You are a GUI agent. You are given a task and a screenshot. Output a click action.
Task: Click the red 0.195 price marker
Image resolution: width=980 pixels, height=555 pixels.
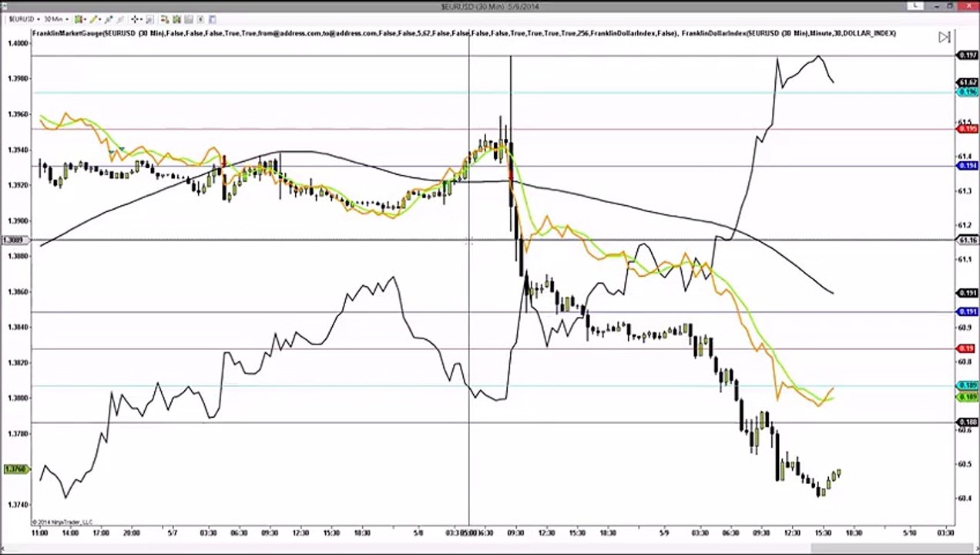(967, 129)
